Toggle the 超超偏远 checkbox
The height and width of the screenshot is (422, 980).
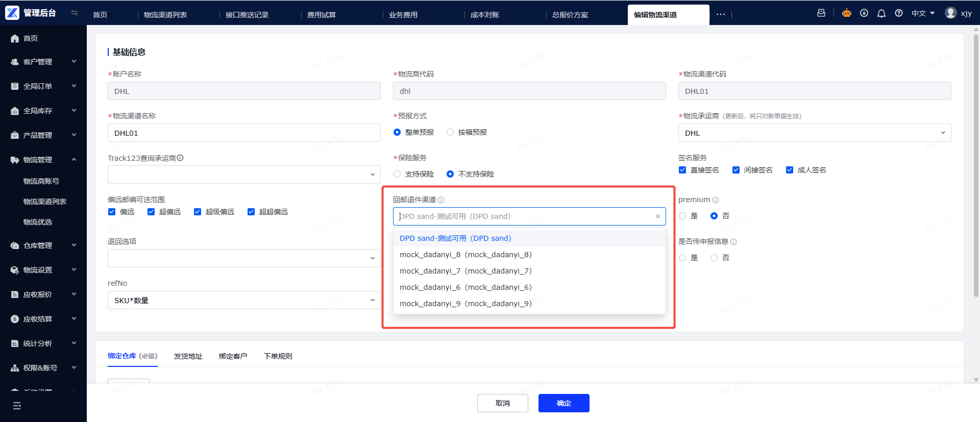251,212
